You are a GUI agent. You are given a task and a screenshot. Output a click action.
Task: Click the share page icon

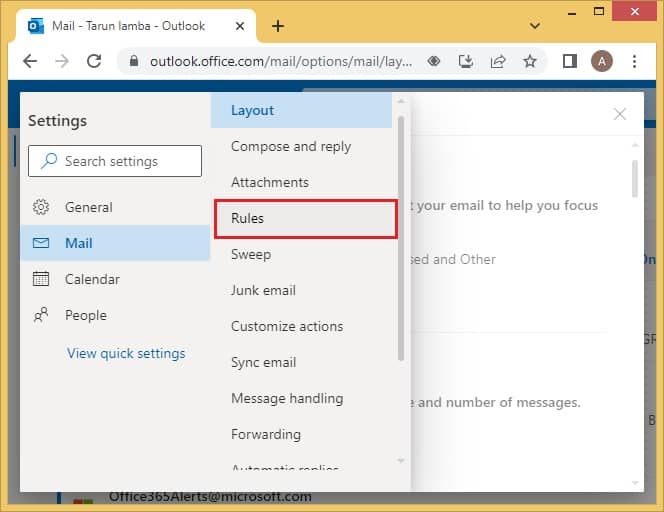pos(498,61)
